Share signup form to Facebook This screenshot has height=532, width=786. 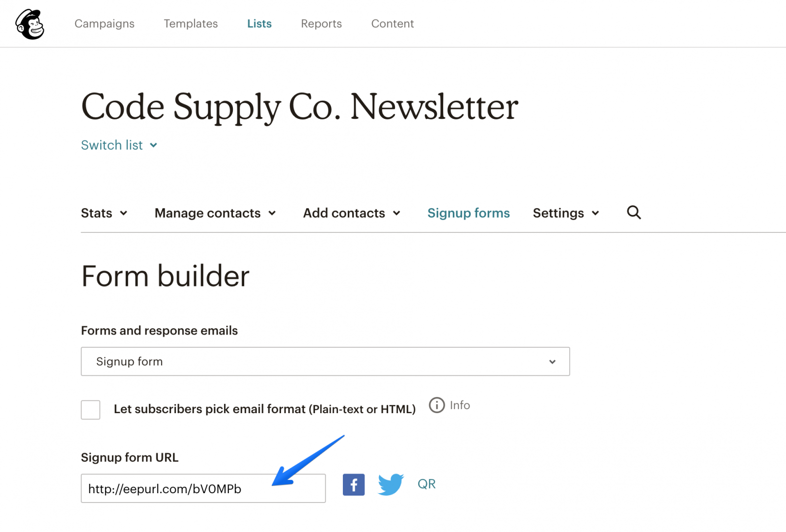point(353,484)
